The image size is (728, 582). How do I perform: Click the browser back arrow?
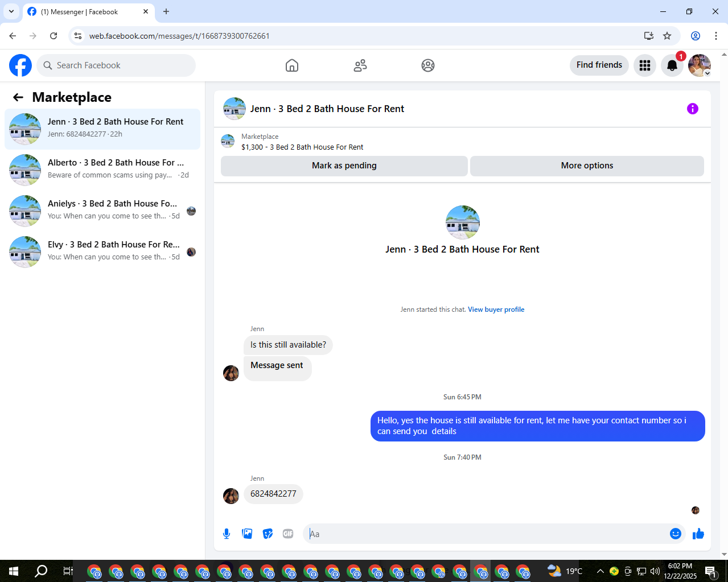pos(13,36)
